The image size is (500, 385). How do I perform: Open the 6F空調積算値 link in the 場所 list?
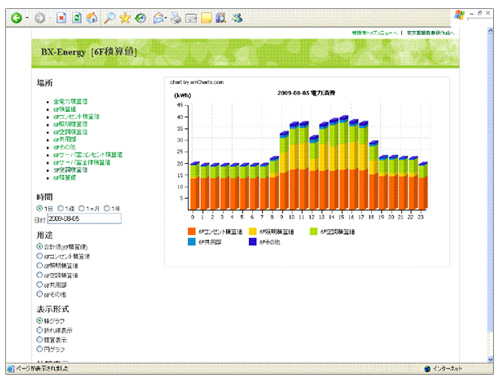tap(70, 132)
